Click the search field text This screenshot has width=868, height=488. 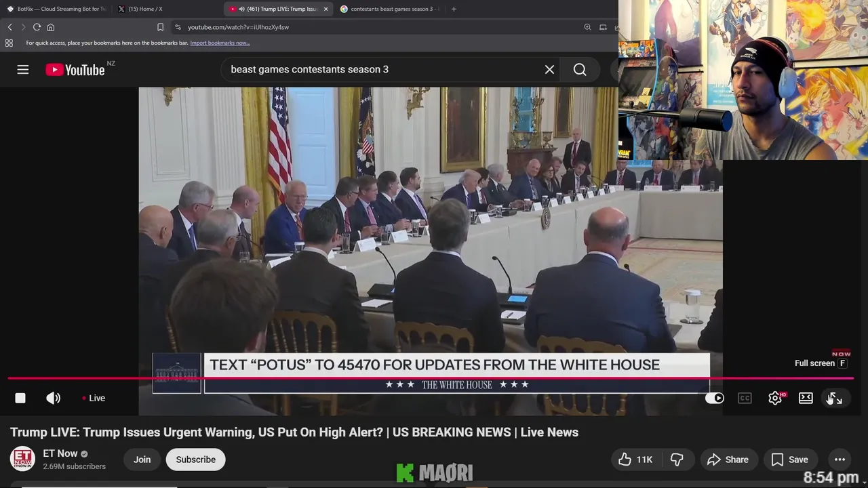pos(310,69)
